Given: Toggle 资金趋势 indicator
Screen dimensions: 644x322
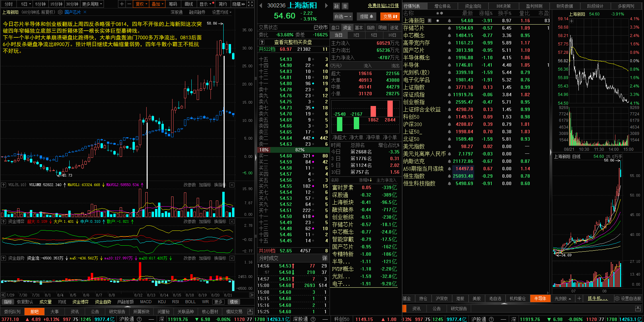Looking at the screenshot, I should 103,302.
